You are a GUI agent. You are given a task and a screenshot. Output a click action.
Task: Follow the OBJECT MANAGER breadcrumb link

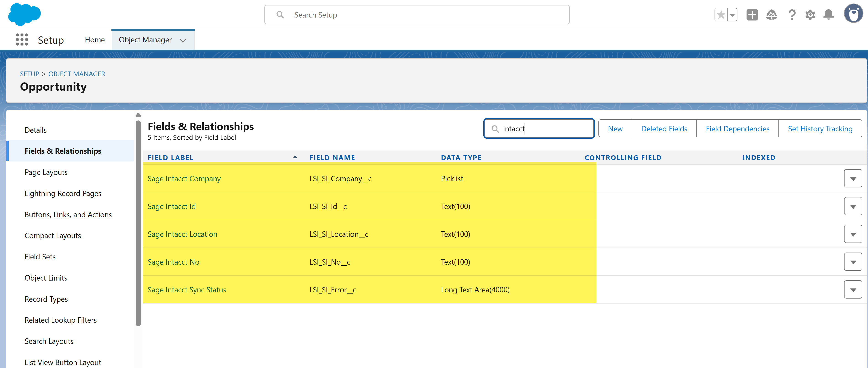click(x=77, y=74)
